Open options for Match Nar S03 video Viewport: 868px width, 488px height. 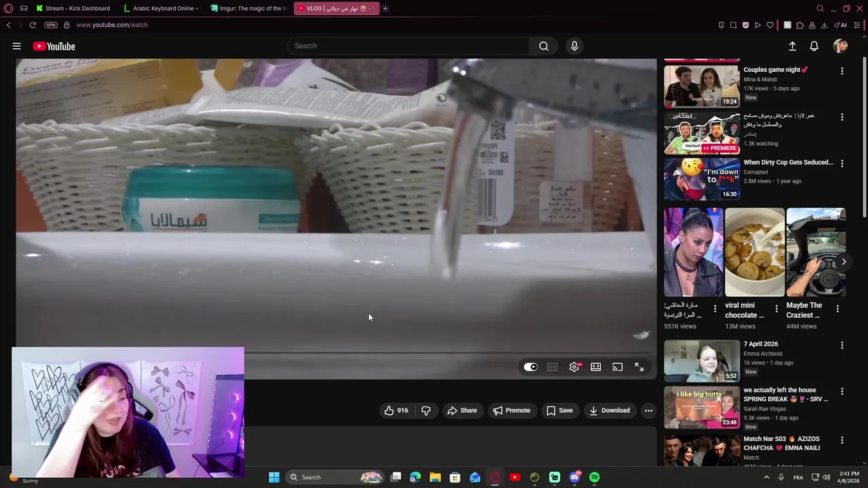click(x=842, y=440)
